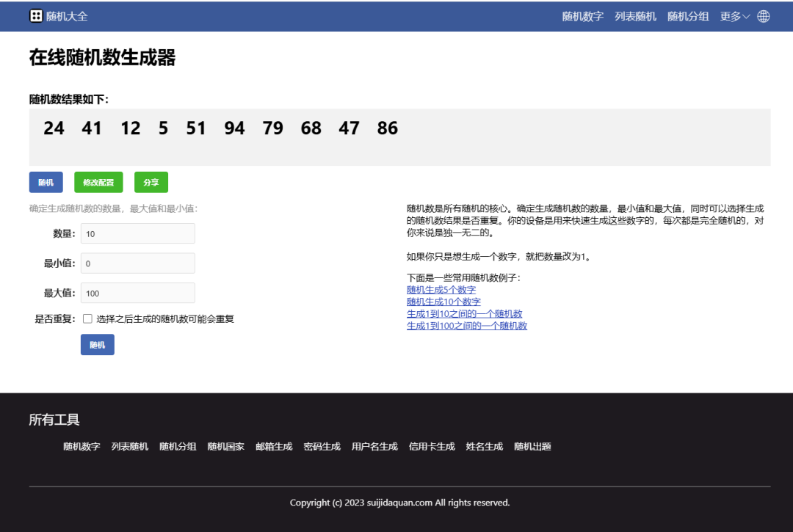Click the 分享 button

pos(151,181)
